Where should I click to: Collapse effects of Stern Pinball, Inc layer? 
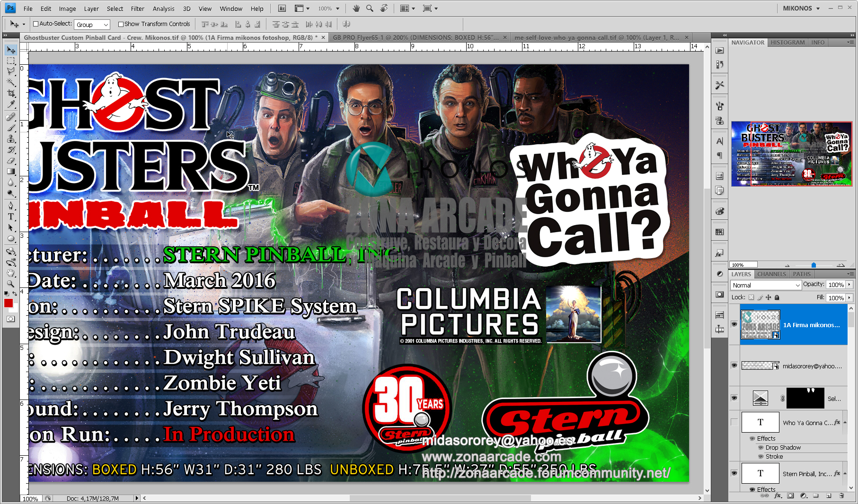[845, 473]
